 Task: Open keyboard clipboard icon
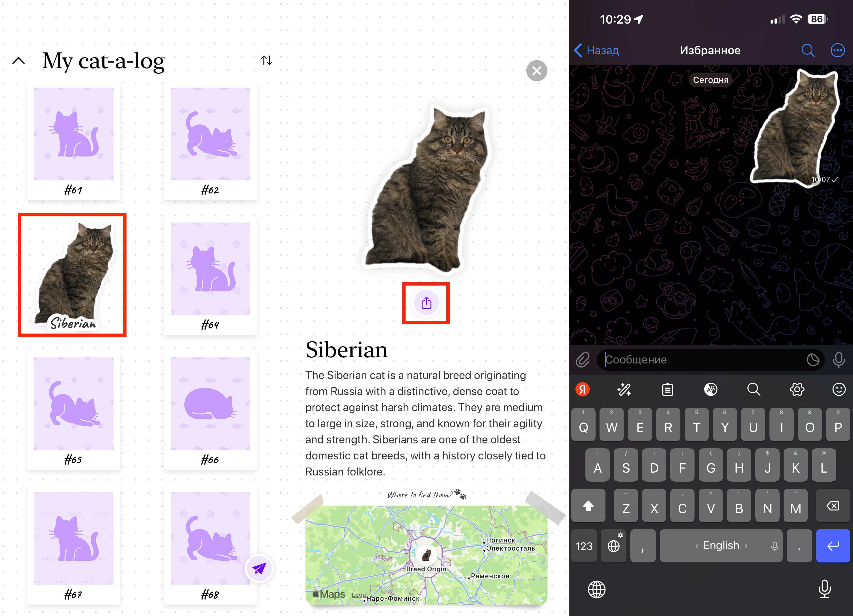pyautogui.click(x=668, y=389)
